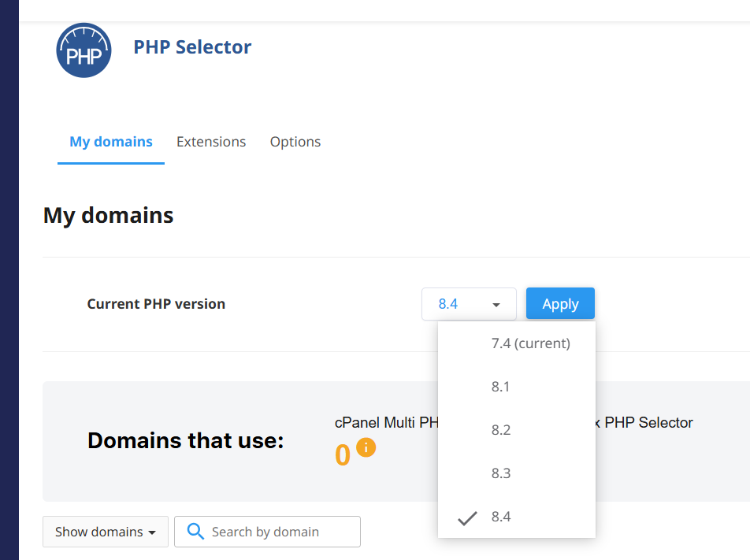Open the PHP version dropdown showing 8.4

pyautogui.click(x=469, y=304)
